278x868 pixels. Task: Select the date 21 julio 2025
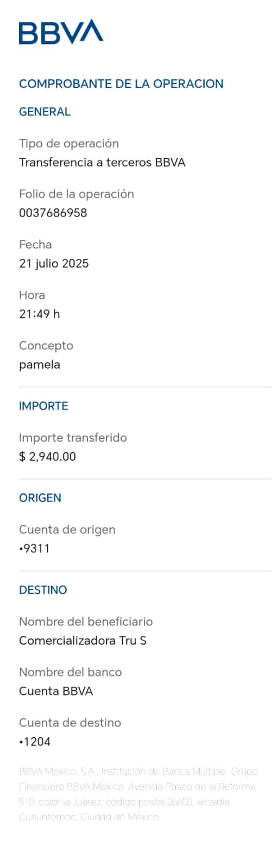pos(54,264)
